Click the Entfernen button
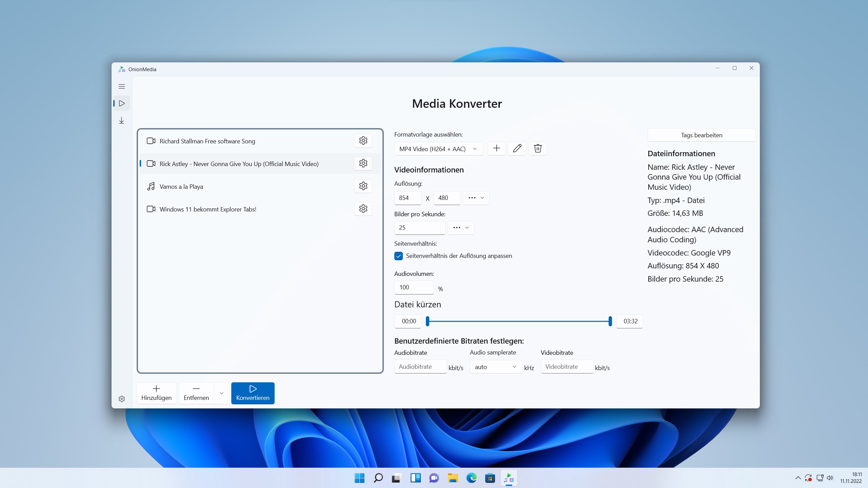The image size is (868, 488). pos(196,393)
